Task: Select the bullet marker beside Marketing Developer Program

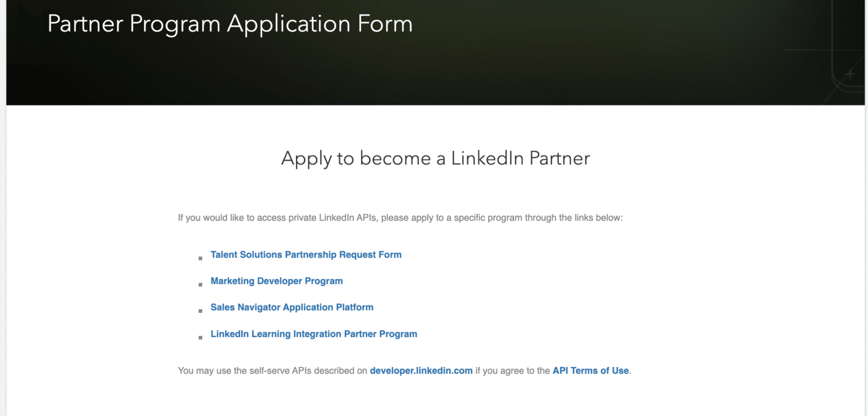Action: point(200,284)
